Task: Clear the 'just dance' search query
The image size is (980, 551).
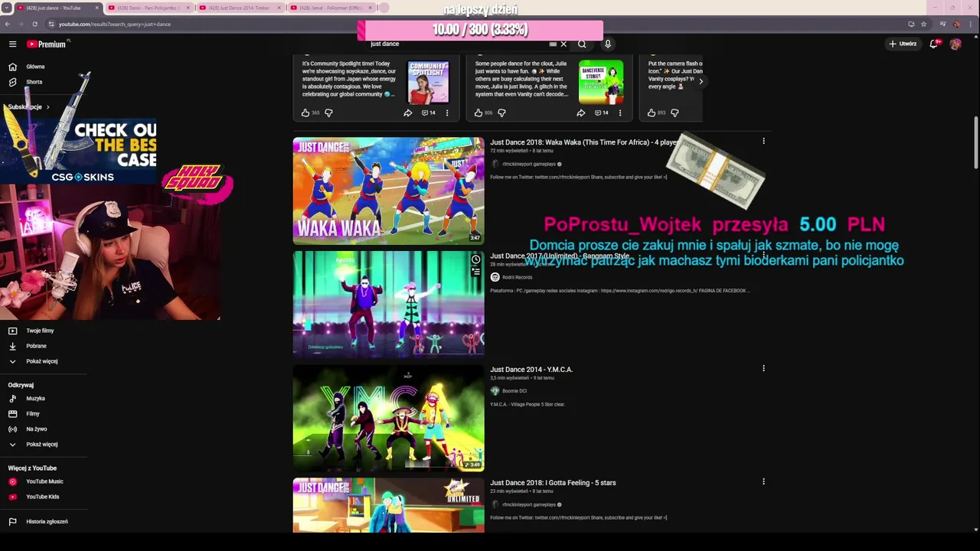Action: click(563, 44)
